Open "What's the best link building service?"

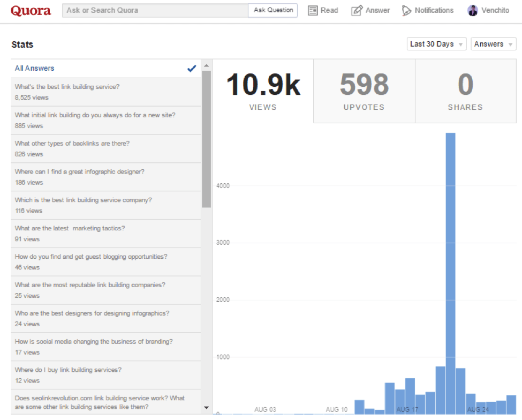pos(105,92)
